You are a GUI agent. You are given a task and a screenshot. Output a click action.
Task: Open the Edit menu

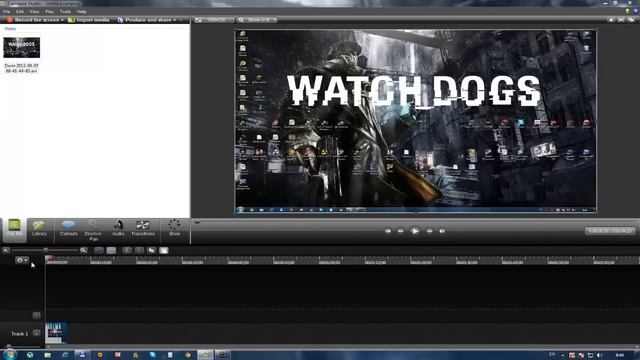(20, 12)
